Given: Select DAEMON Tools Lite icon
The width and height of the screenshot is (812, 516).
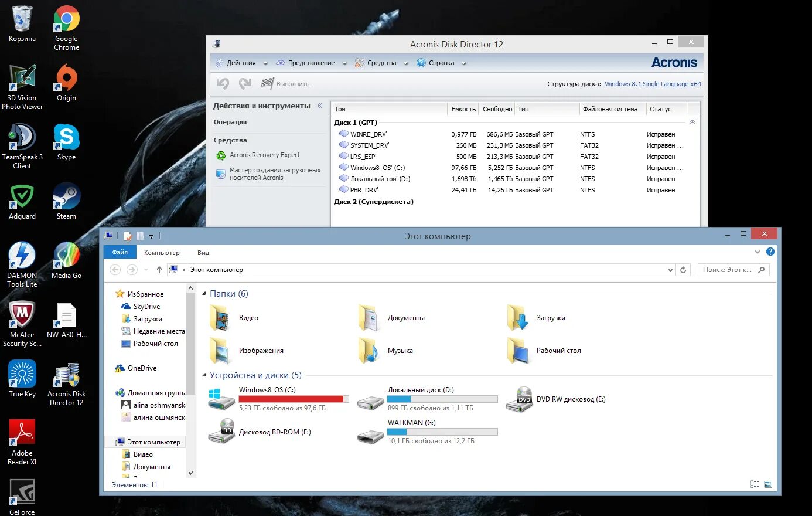Looking at the screenshot, I should (x=22, y=264).
